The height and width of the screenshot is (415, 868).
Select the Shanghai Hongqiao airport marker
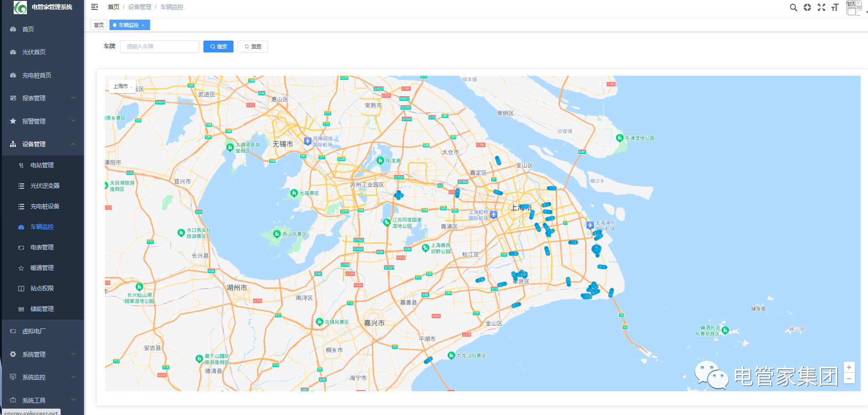coord(494,214)
